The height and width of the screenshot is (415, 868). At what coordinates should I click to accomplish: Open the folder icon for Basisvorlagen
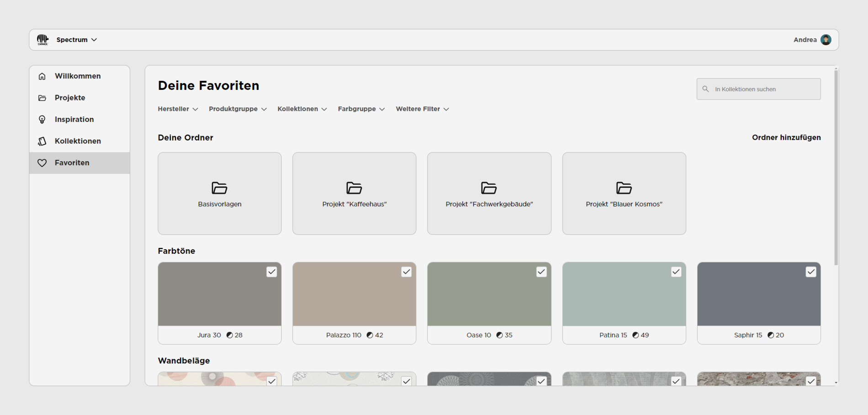(x=219, y=188)
